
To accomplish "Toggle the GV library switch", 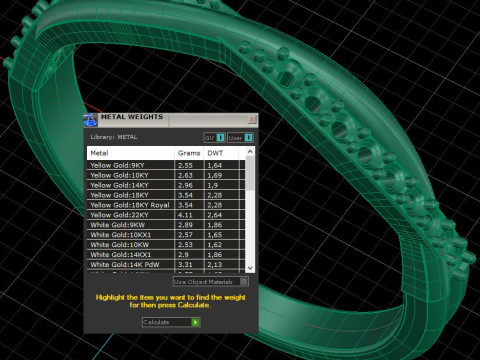I will click(215, 138).
